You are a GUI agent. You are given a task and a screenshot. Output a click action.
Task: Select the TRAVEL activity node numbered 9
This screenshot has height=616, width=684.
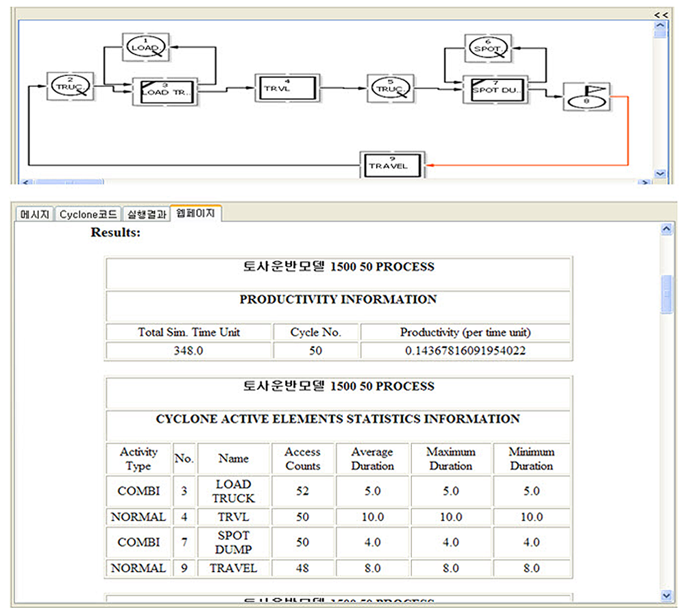[x=393, y=164]
